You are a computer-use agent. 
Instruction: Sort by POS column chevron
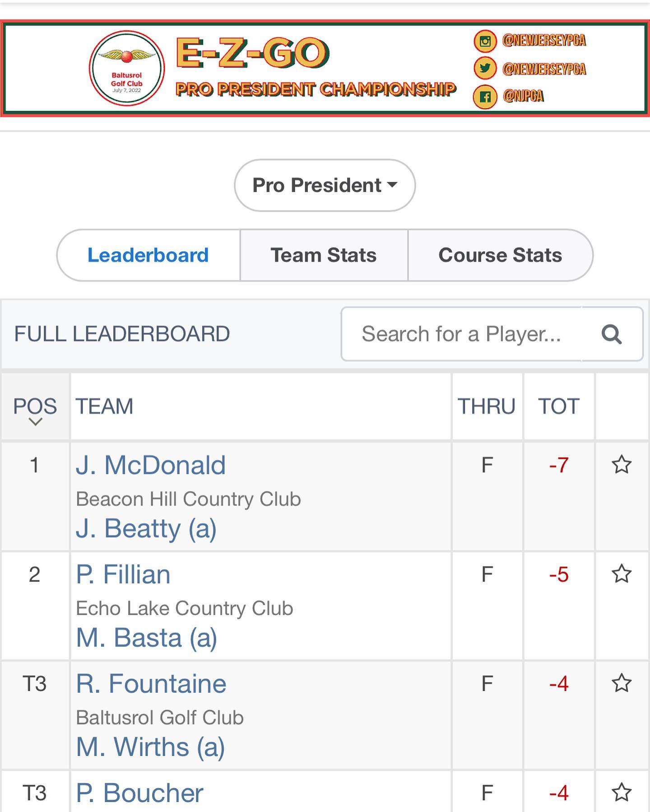click(35, 422)
